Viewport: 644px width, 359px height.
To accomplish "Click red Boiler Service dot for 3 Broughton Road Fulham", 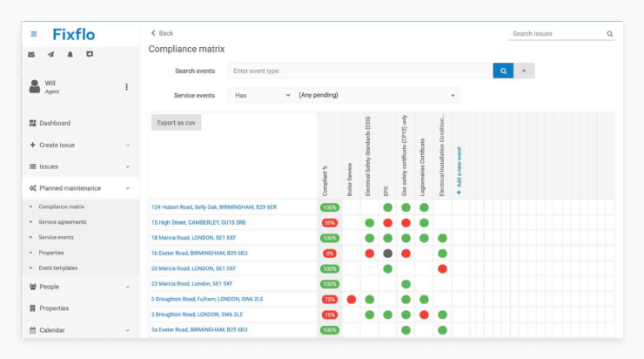I will pos(351,299).
